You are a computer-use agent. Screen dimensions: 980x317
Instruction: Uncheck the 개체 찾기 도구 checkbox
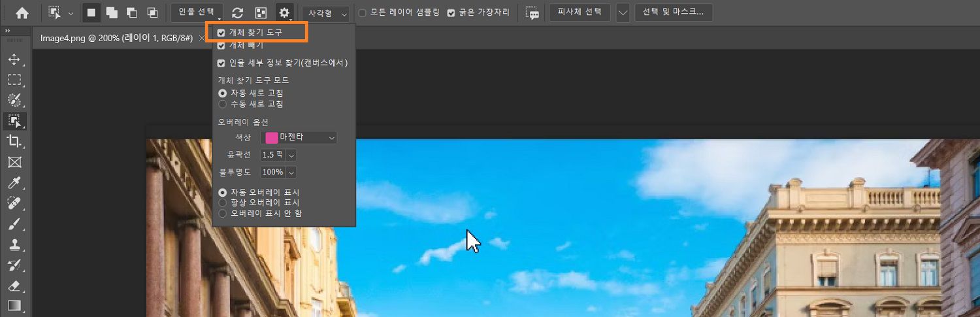(x=221, y=32)
